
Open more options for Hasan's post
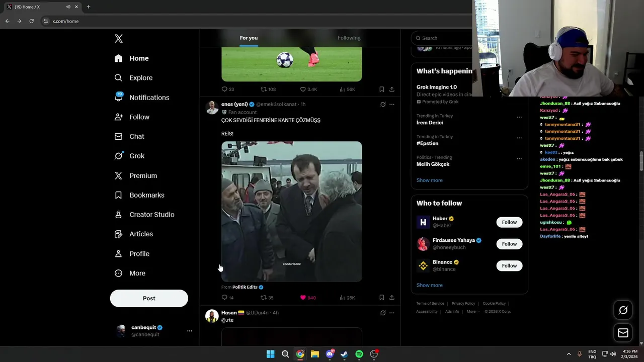(x=392, y=313)
